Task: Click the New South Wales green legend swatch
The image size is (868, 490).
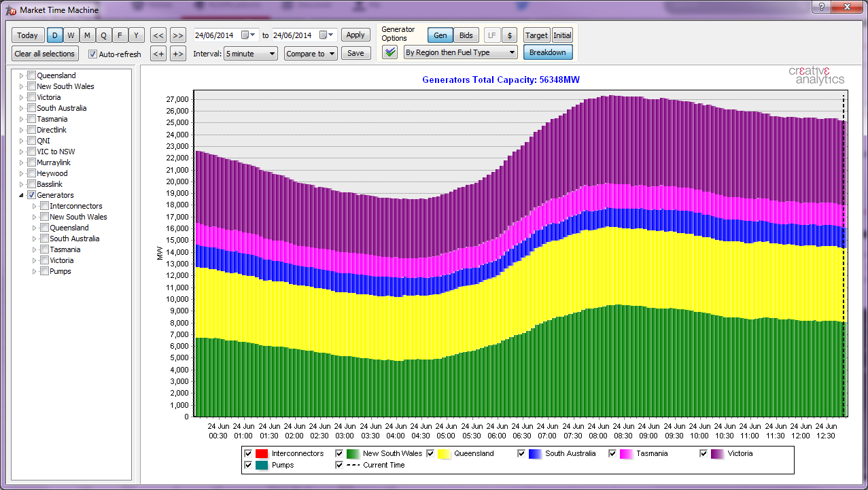Action: tap(353, 453)
